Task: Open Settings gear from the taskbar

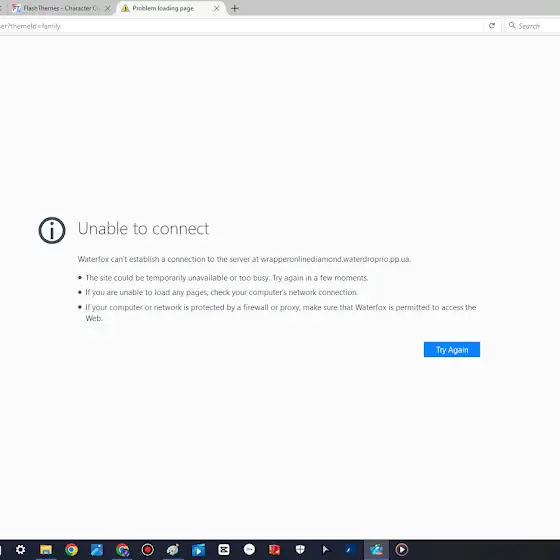Action: pos(20,550)
